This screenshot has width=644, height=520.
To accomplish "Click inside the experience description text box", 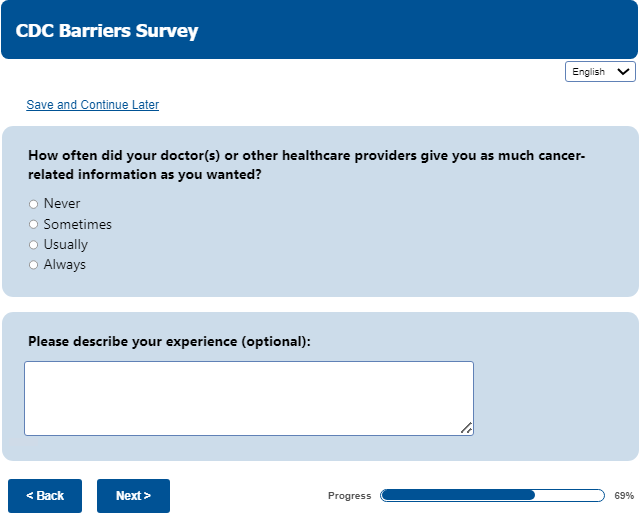I will [248, 398].
